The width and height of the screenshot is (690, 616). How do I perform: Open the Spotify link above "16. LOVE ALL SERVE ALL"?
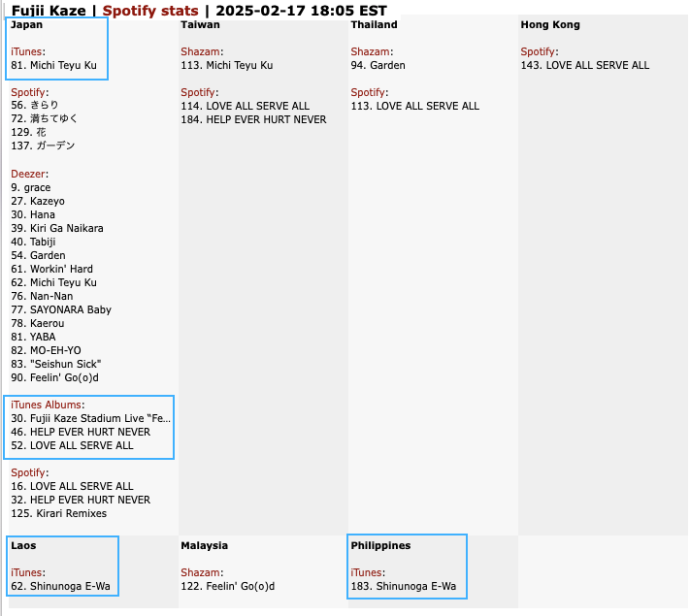(x=28, y=472)
